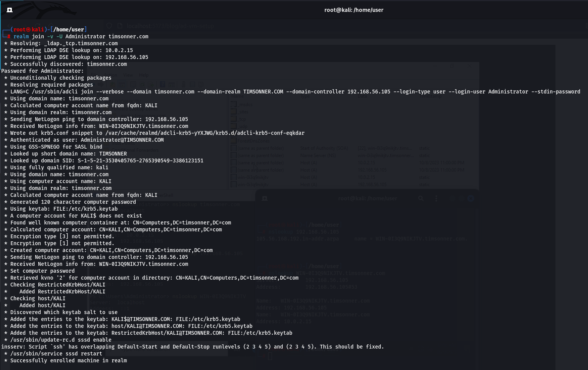588x370 pixels.
Task: Click the "Retrieved kvno '2'" line
Action: coord(151,278)
